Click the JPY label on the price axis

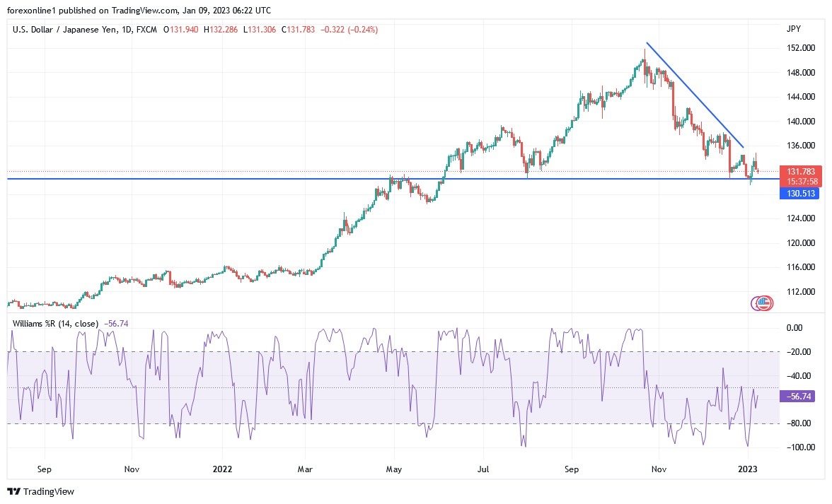tap(795, 28)
